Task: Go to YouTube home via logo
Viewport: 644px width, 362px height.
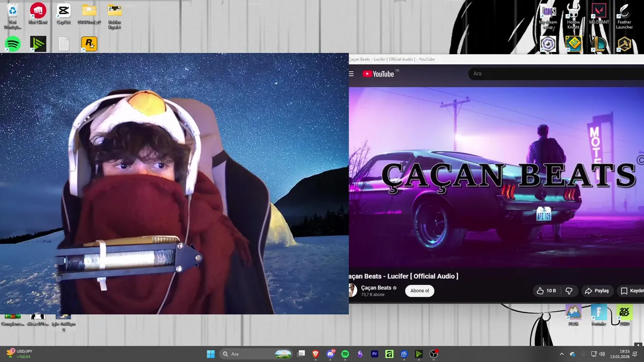Action: click(x=378, y=74)
